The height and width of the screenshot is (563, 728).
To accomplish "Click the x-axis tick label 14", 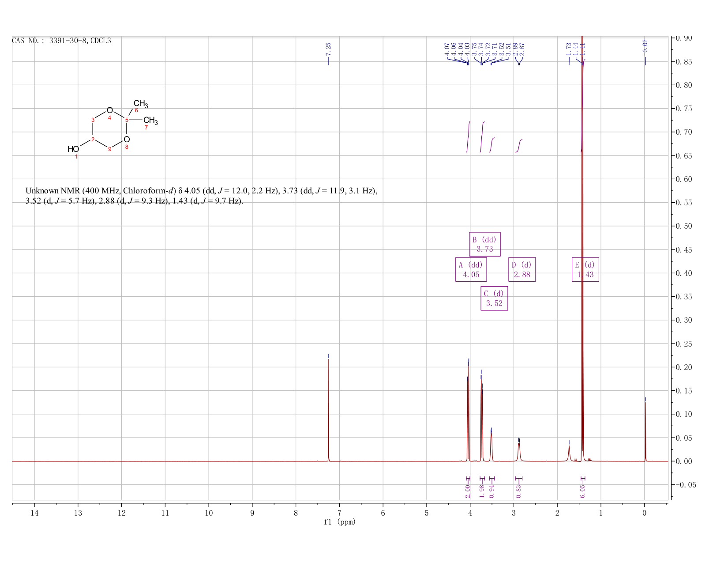I will [34, 513].
